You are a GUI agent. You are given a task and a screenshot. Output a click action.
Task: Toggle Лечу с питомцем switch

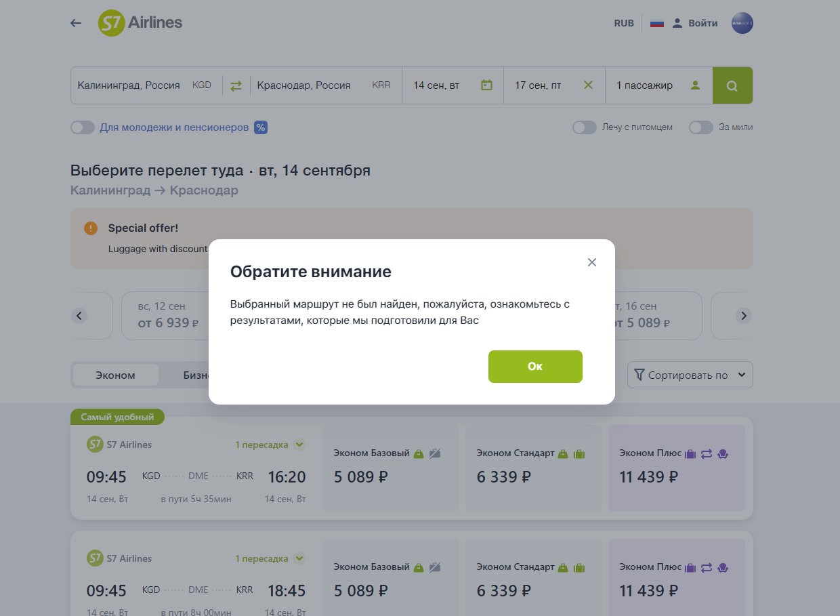click(584, 127)
